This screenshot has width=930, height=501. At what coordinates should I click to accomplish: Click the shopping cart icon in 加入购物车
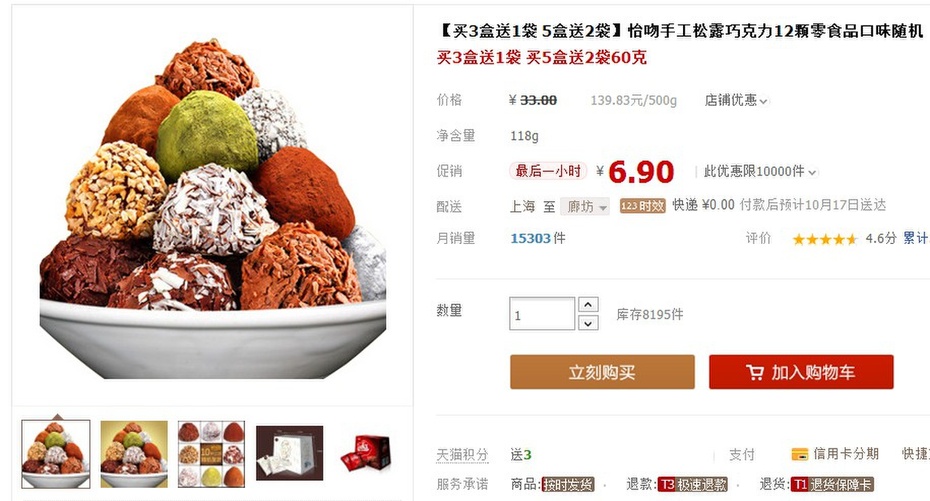click(x=754, y=372)
